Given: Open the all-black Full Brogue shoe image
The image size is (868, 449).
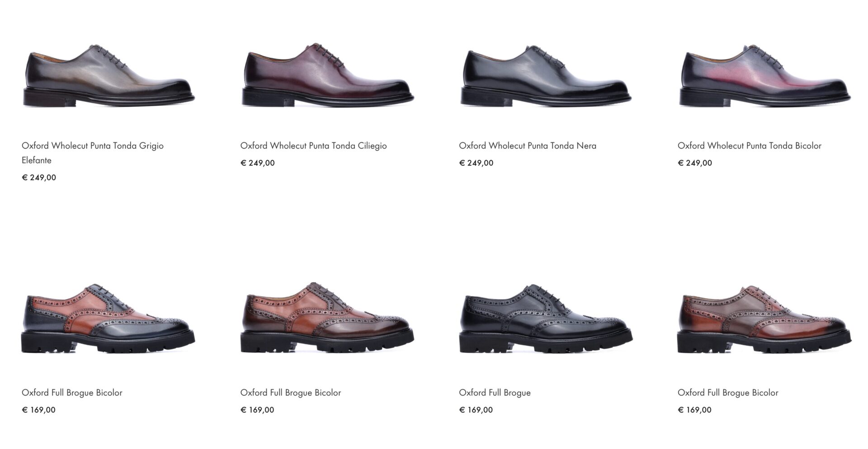Looking at the screenshot, I should click(546, 318).
